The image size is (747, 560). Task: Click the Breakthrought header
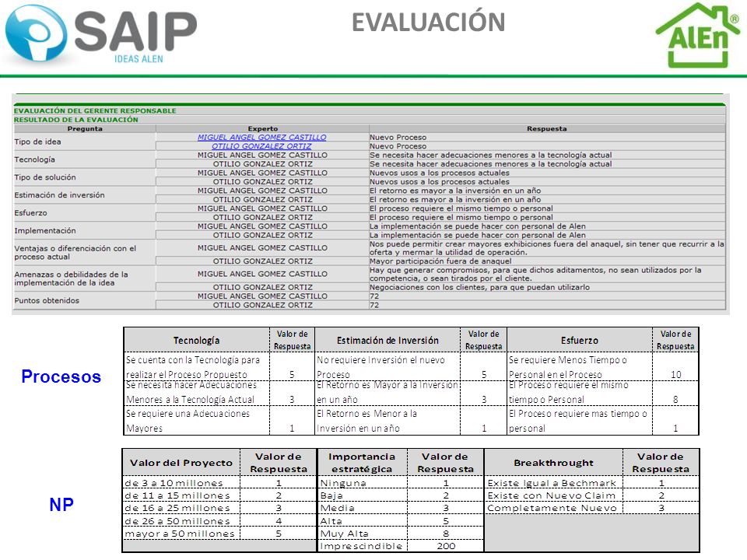553,462
